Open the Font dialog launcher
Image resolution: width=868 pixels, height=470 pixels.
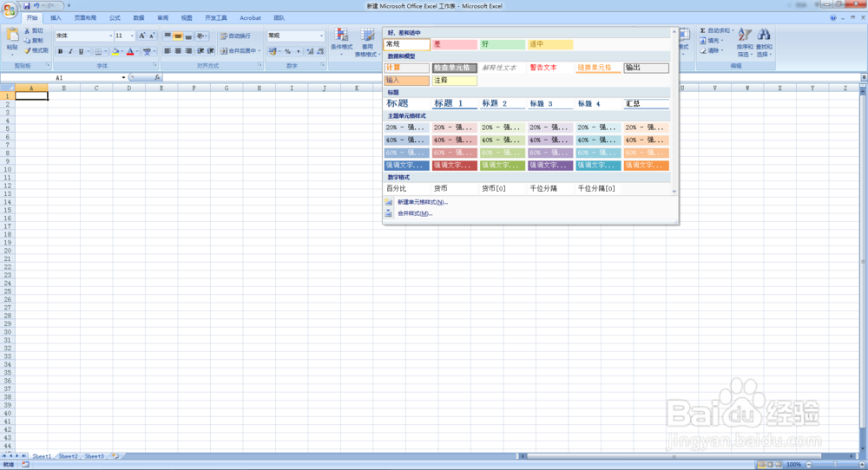pyautogui.click(x=155, y=65)
